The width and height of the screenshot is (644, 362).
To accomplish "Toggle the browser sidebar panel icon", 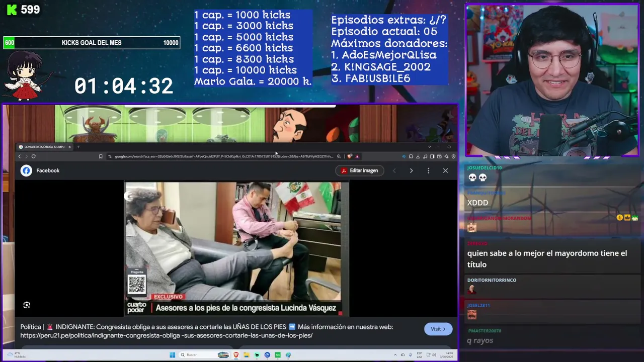I will (x=432, y=156).
